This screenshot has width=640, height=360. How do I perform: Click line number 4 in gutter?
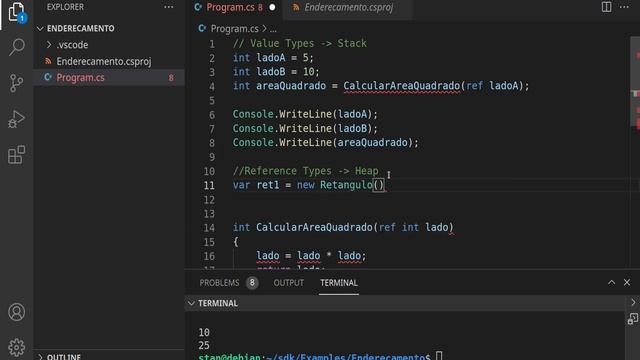(212, 87)
